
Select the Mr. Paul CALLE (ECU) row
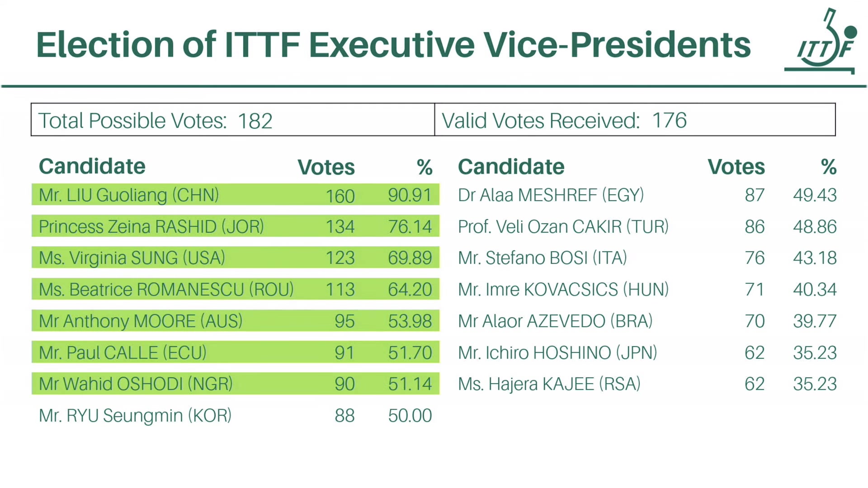(x=235, y=352)
